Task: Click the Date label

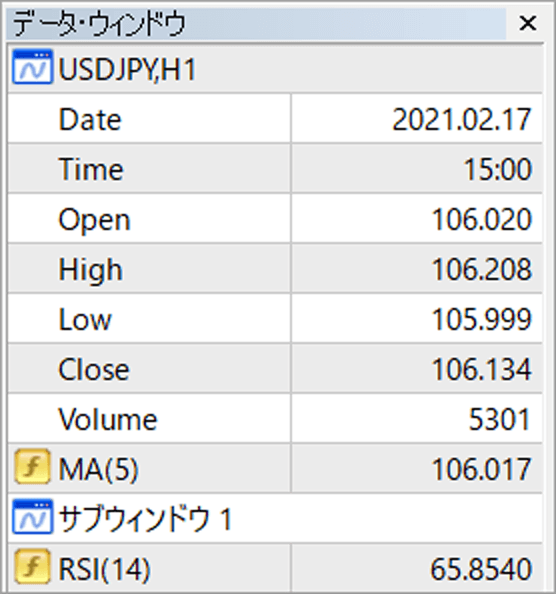Action: click(90, 120)
